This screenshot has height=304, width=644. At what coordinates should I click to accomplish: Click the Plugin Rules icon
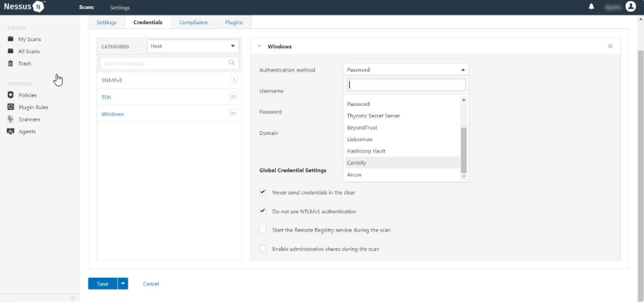pyautogui.click(x=11, y=107)
